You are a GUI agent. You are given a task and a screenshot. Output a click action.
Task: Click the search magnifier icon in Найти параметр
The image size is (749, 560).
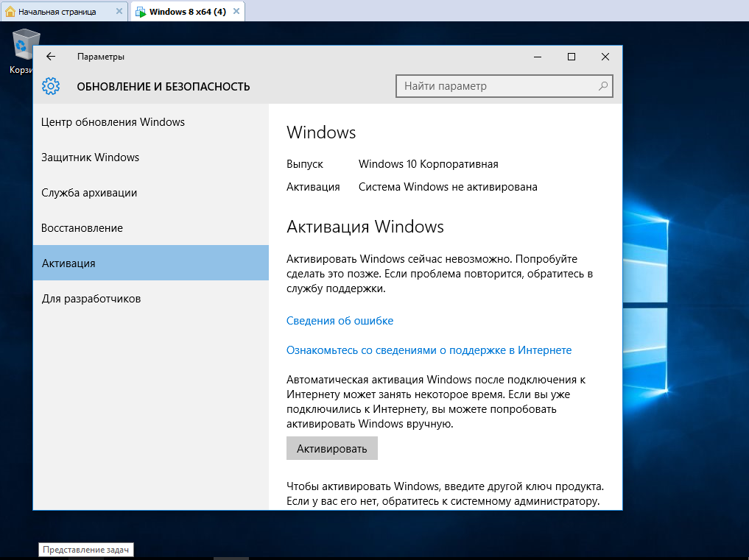[603, 86]
